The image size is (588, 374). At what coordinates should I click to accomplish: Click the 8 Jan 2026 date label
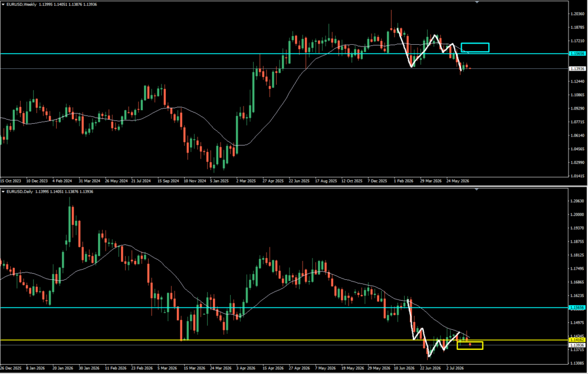(35, 368)
